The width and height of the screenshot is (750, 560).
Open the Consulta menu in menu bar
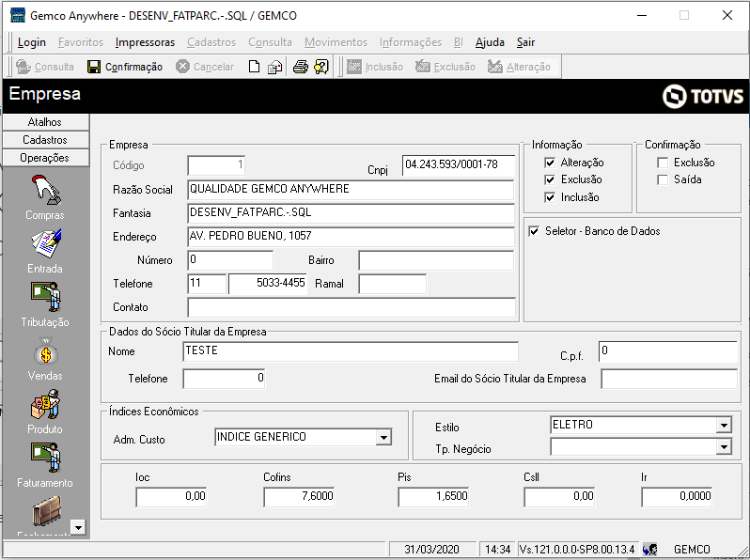pos(271,42)
